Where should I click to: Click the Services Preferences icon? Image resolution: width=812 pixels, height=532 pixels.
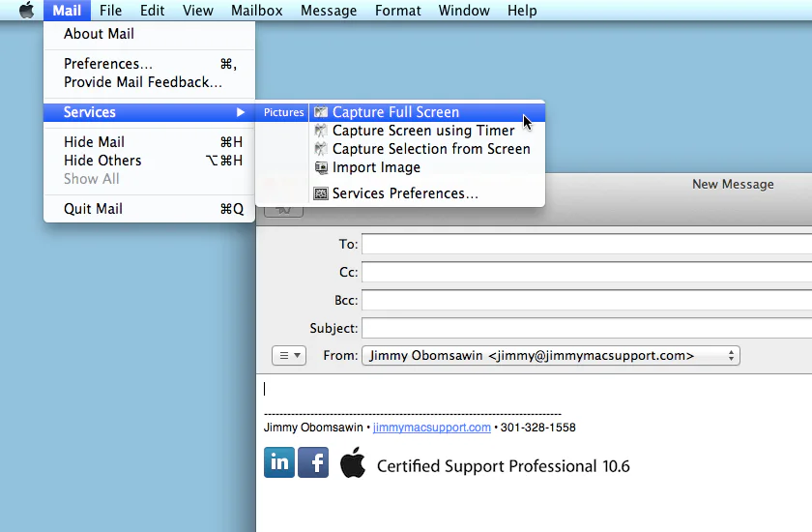coord(321,193)
